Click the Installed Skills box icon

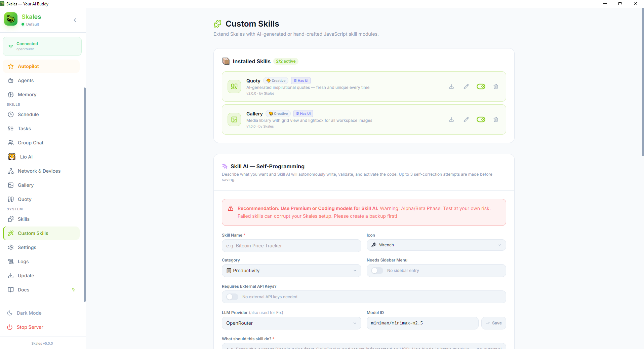pyautogui.click(x=226, y=61)
